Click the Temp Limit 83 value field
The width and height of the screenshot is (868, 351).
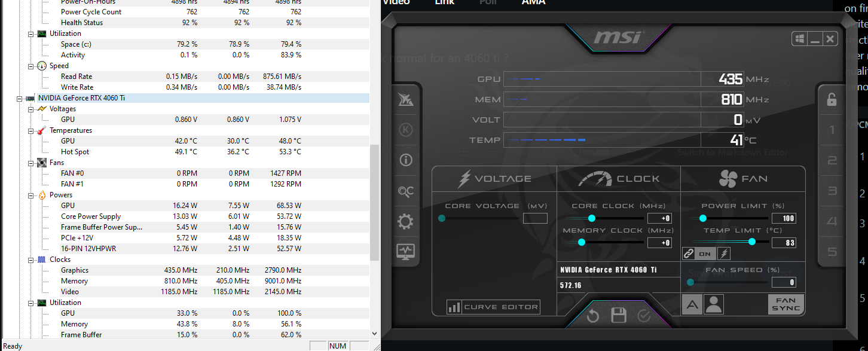pos(784,243)
